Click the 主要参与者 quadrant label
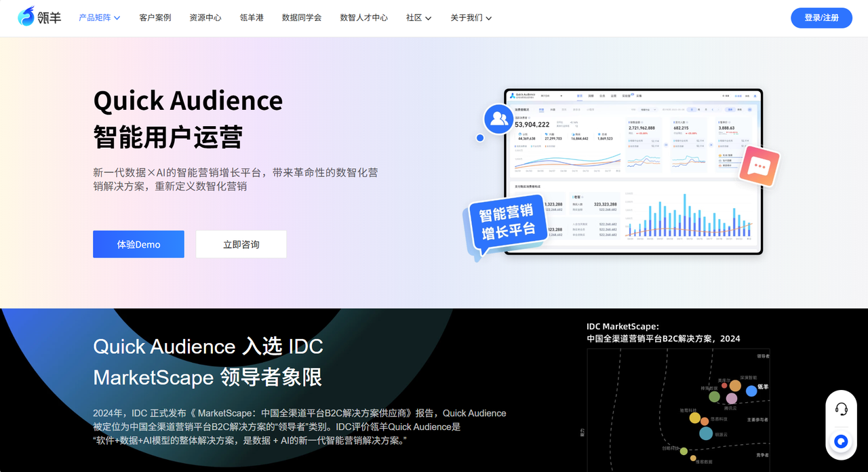 [x=758, y=420]
